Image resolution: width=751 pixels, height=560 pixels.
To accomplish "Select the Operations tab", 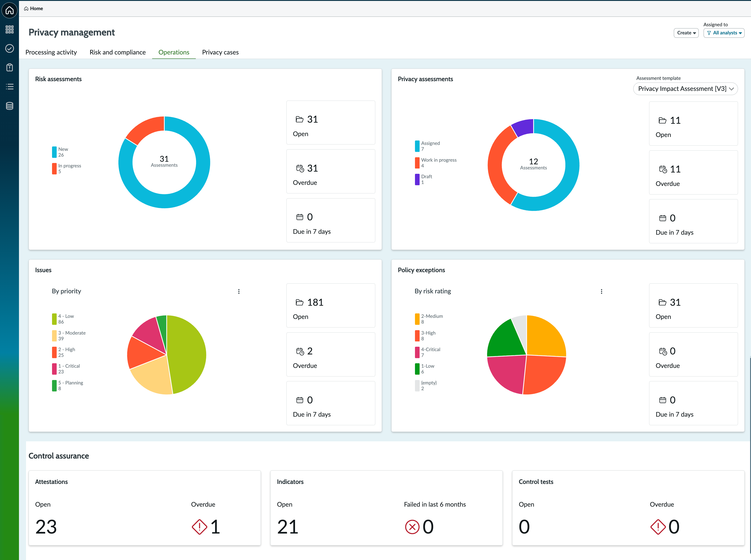I will [x=174, y=52].
